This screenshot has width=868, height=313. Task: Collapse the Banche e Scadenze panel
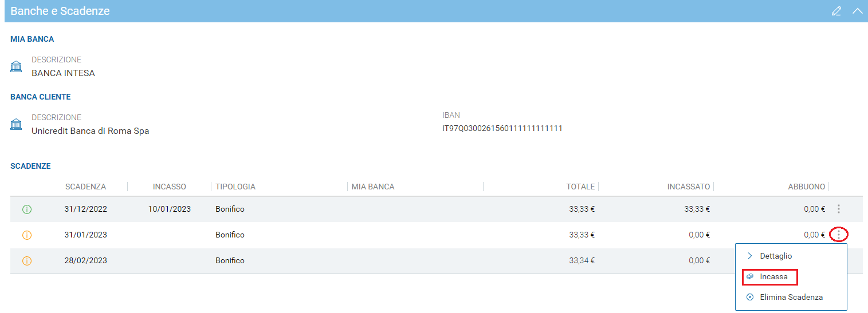point(857,11)
